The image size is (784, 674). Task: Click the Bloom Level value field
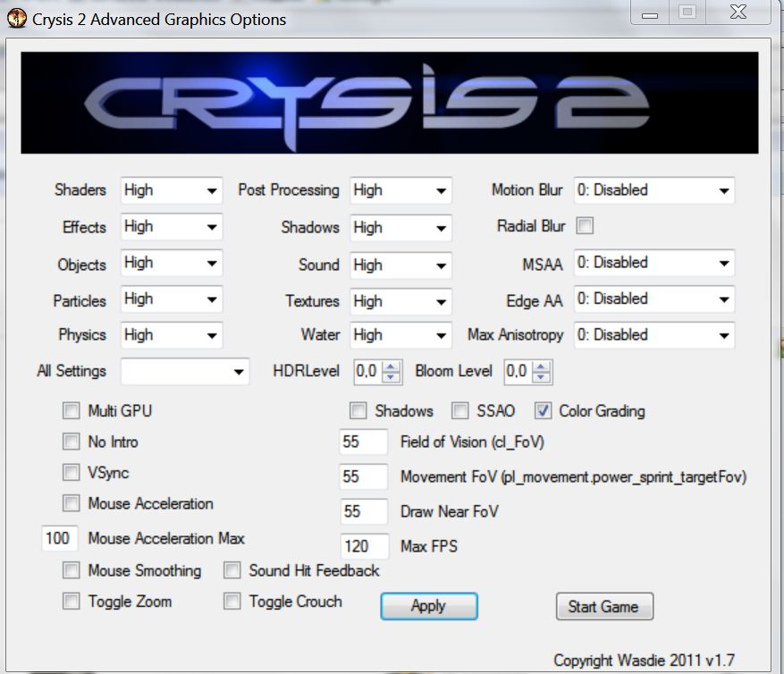pyautogui.click(x=518, y=372)
